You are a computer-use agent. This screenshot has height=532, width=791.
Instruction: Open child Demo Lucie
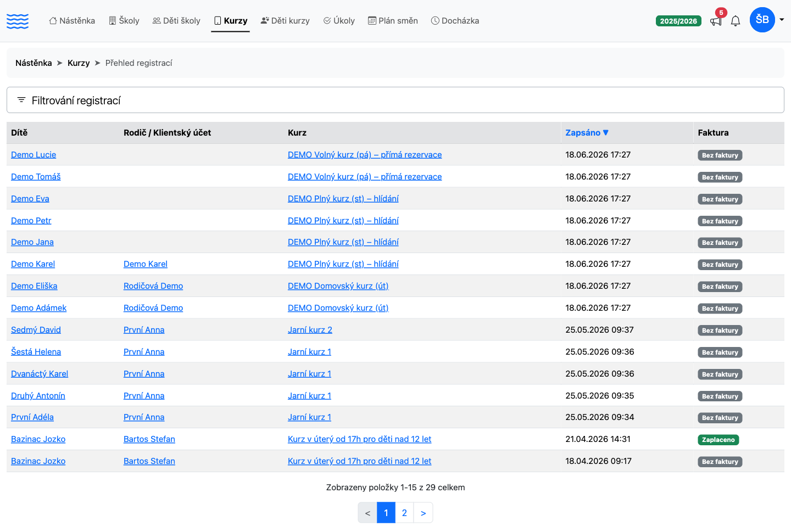[x=34, y=155]
